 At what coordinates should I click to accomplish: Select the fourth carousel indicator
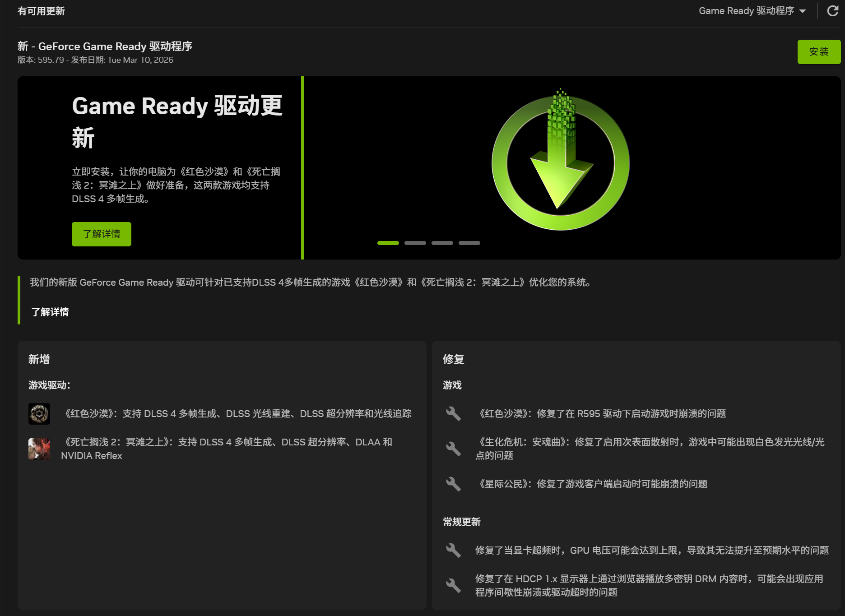pyautogui.click(x=469, y=243)
